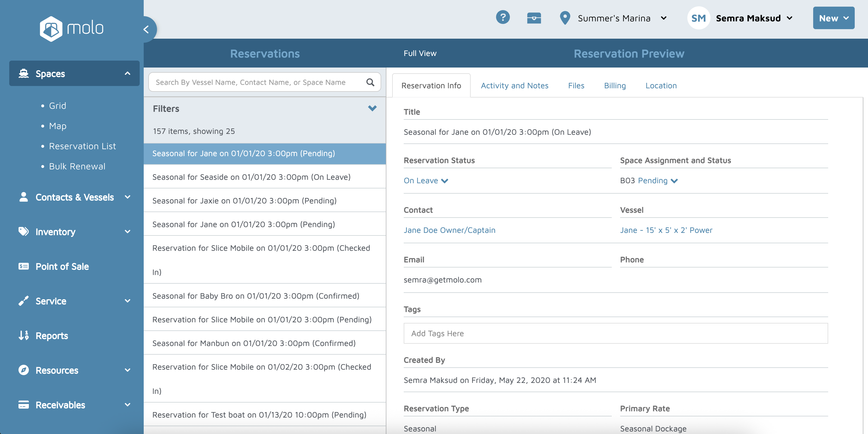This screenshot has width=868, height=434.
Task: Open the New button dropdown
Action: tap(833, 18)
